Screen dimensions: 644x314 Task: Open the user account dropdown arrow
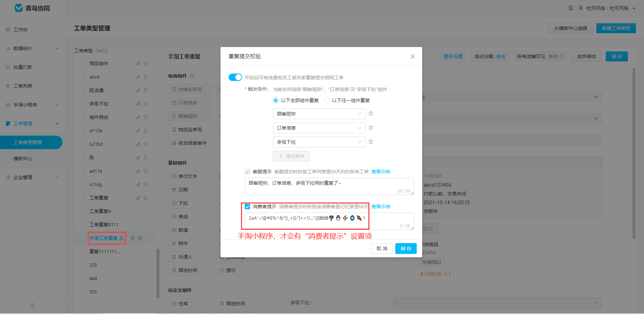click(x=634, y=8)
